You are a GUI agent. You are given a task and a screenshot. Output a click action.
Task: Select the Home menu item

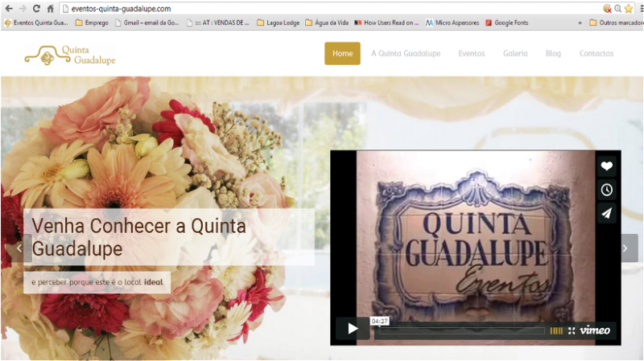(343, 53)
